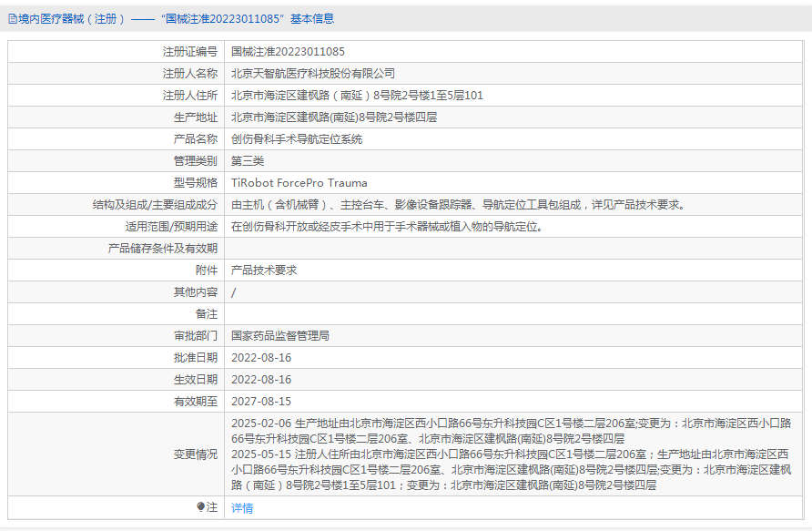The width and height of the screenshot is (812, 531).
Task: Click the 注册人住所 label
Action: coord(190,96)
